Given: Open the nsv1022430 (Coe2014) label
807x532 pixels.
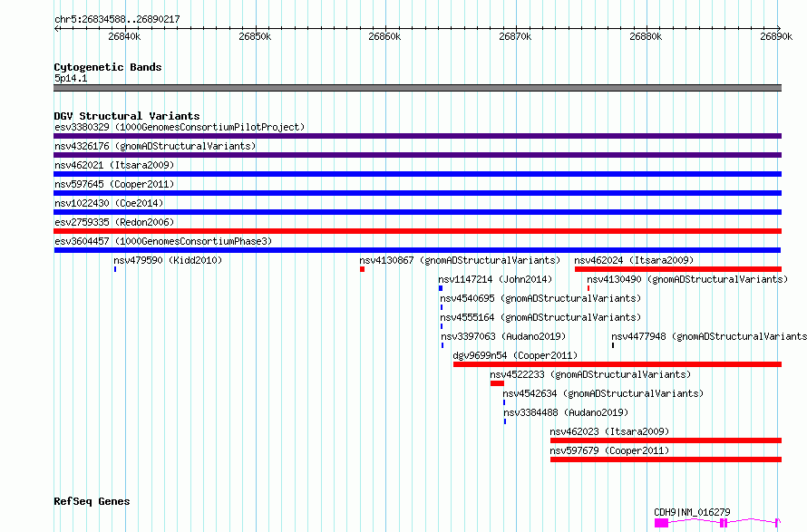Looking at the screenshot, I should click(109, 203).
